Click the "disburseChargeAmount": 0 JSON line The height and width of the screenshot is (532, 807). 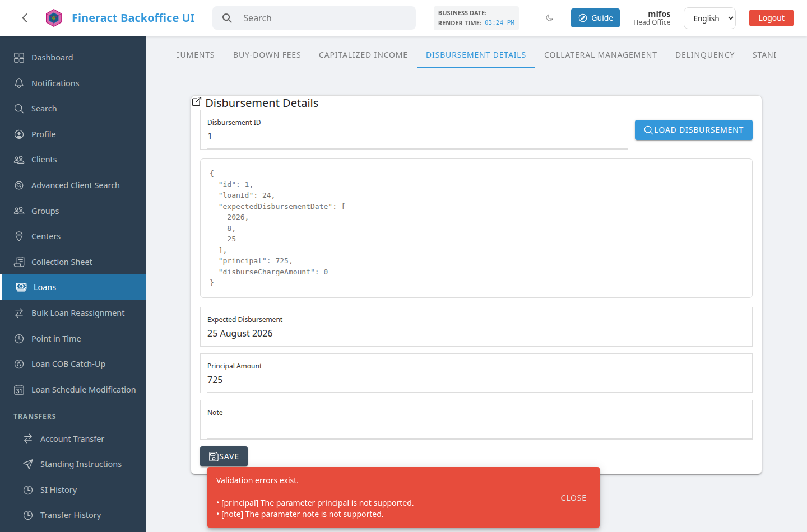[273, 272]
